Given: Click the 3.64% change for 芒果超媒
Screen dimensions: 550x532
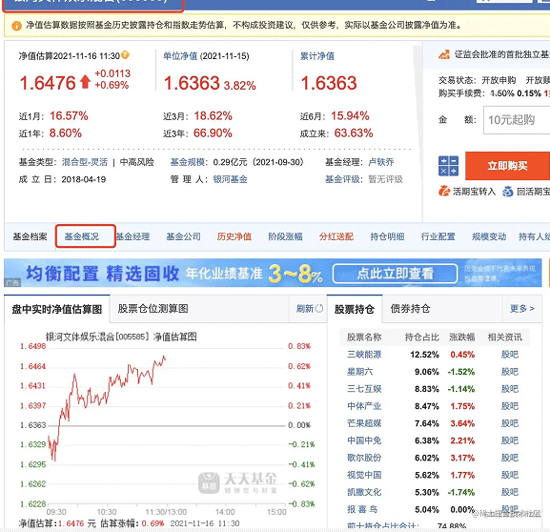Looking at the screenshot, I should [x=462, y=423].
